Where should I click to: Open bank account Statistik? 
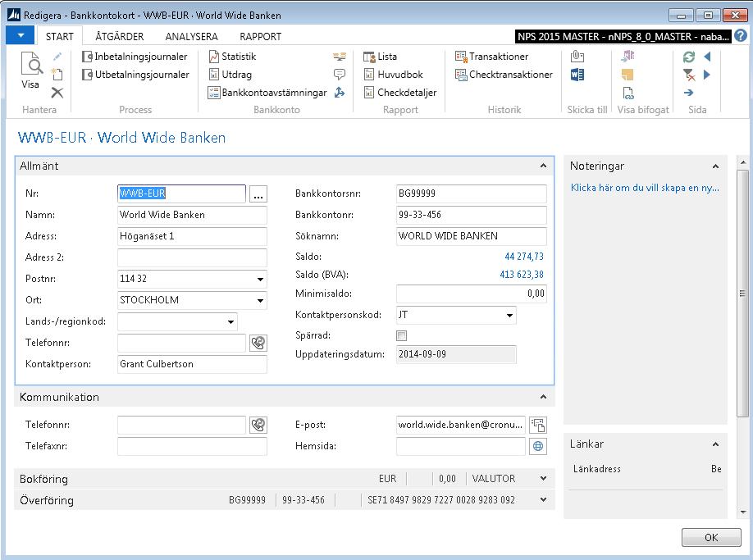232,57
